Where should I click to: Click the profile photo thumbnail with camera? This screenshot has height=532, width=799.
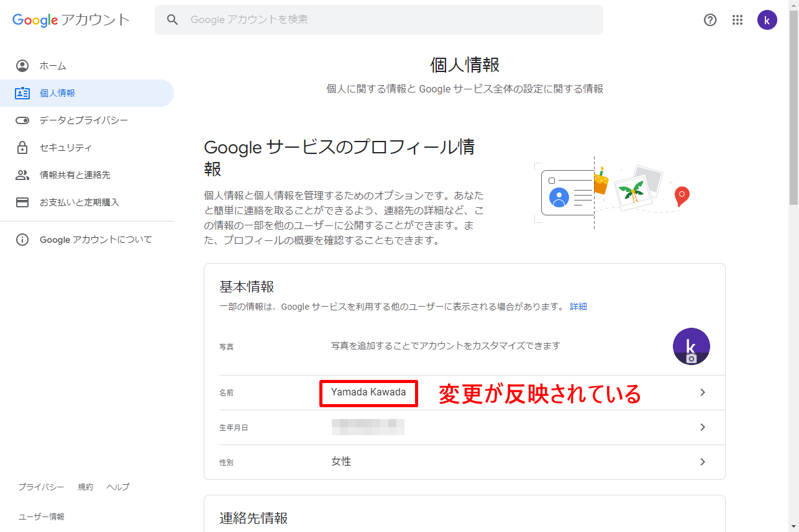pos(691,346)
